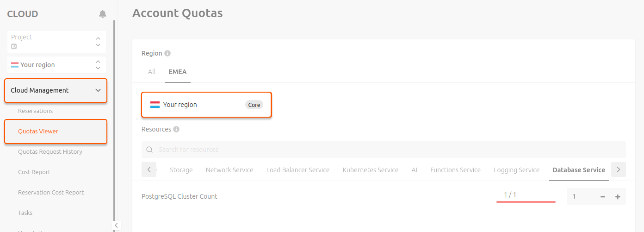644x232 pixels.
Task: Collapse the sidebar using the chevron handle
Action: pyautogui.click(x=117, y=225)
